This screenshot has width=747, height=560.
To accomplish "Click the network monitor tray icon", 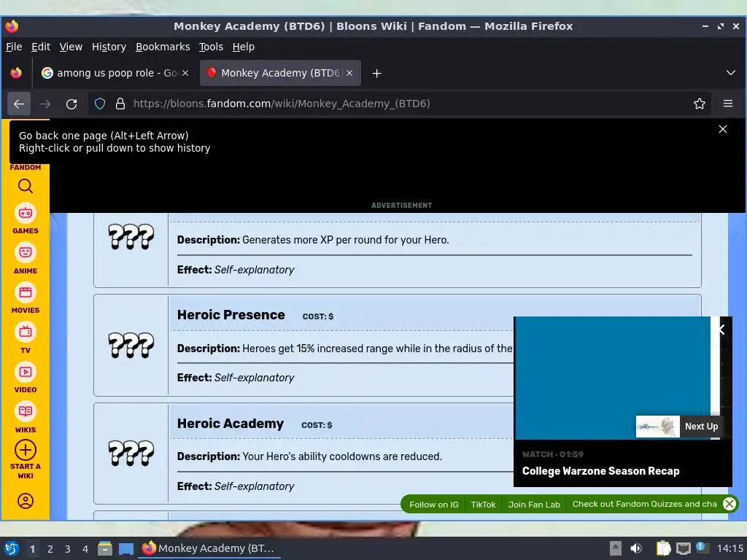I will pos(683,548).
